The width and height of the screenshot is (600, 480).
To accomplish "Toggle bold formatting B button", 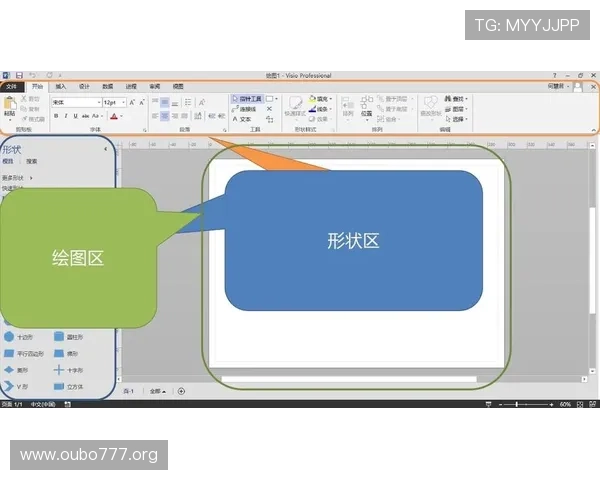I will [x=56, y=116].
